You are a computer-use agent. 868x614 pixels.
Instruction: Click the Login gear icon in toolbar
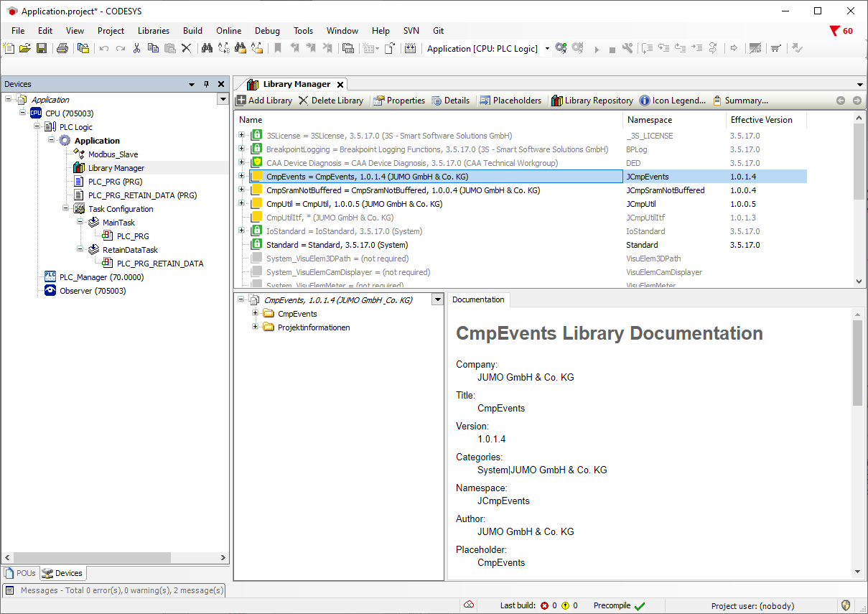[x=561, y=48]
